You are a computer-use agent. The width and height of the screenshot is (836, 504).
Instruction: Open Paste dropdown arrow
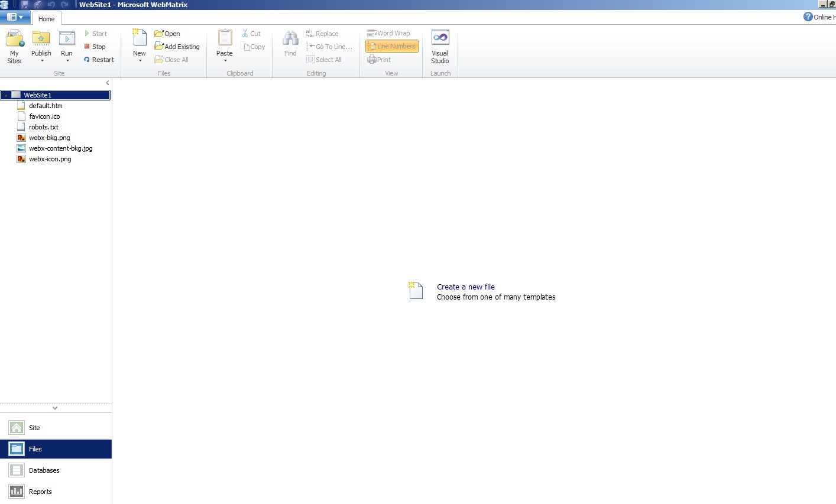pyautogui.click(x=225, y=61)
